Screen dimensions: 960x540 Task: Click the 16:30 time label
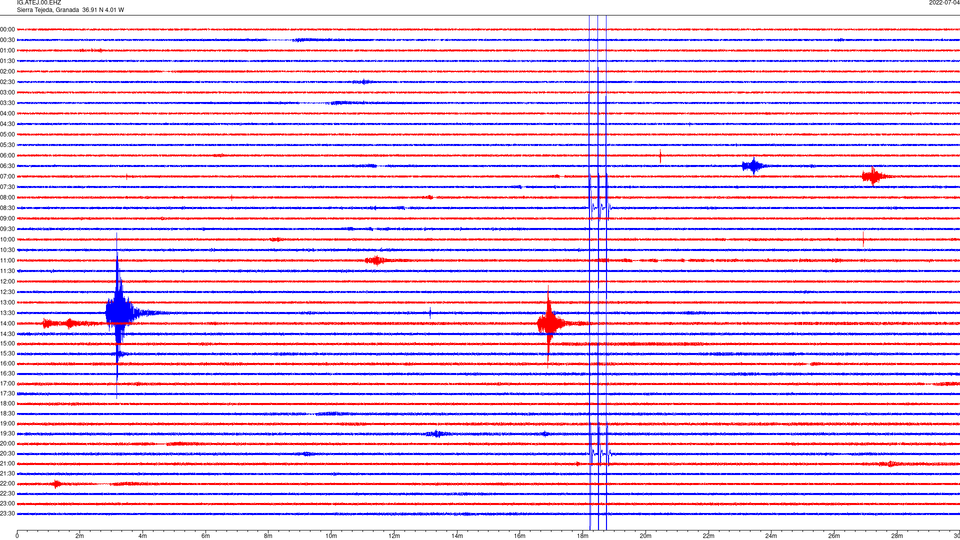[x=7, y=373]
